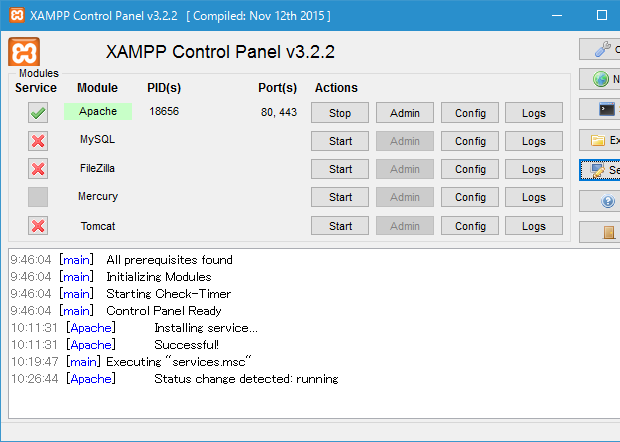Viewport: 620px width, 442px height.
Task: Toggle the FileZilla service red X box
Action: pyautogui.click(x=38, y=169)
